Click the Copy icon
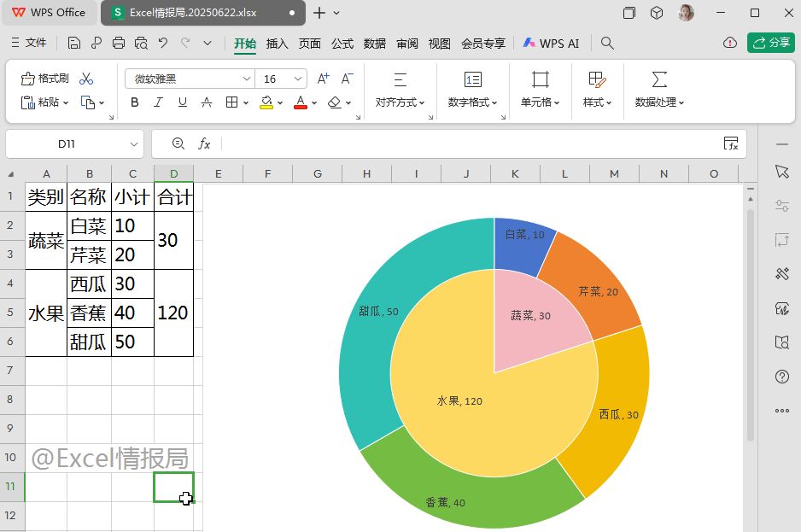Screen dimensions: 801x532 pyautogui.click(x=88, y=102)
